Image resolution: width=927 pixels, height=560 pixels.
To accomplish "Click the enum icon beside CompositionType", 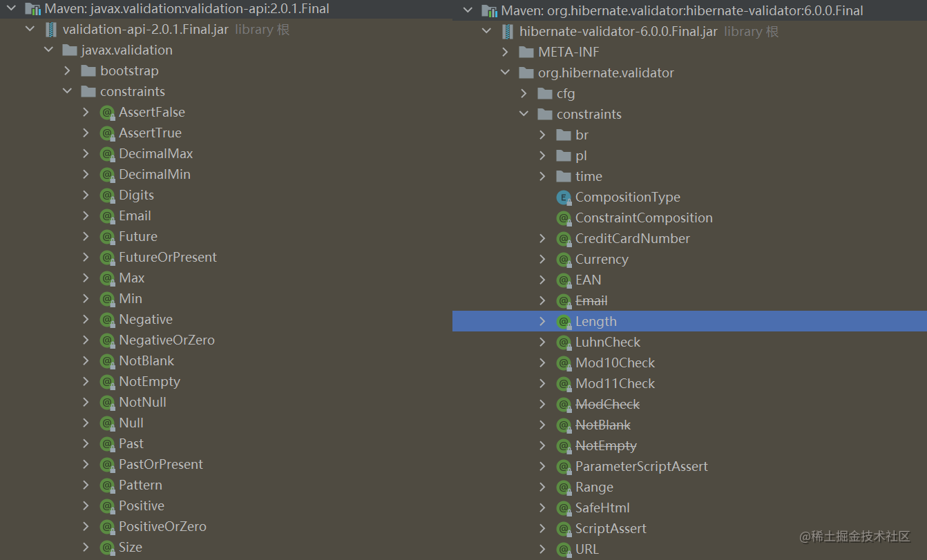I will point(564,197).
